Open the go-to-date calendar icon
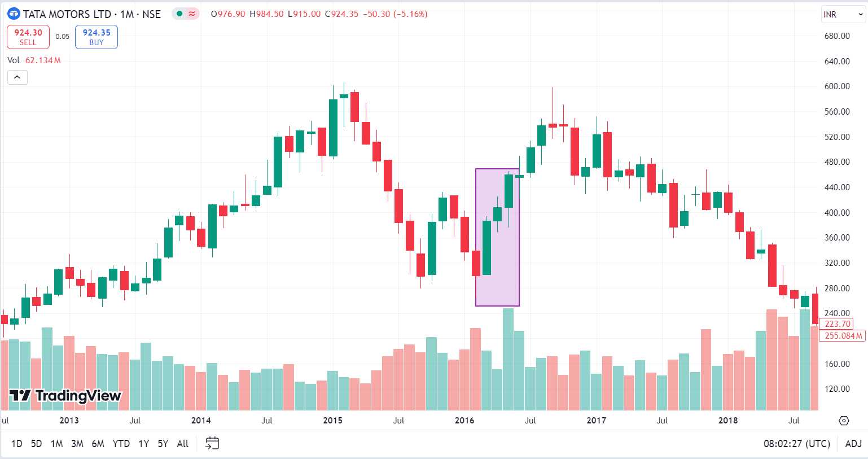 [x=212, y=444]
